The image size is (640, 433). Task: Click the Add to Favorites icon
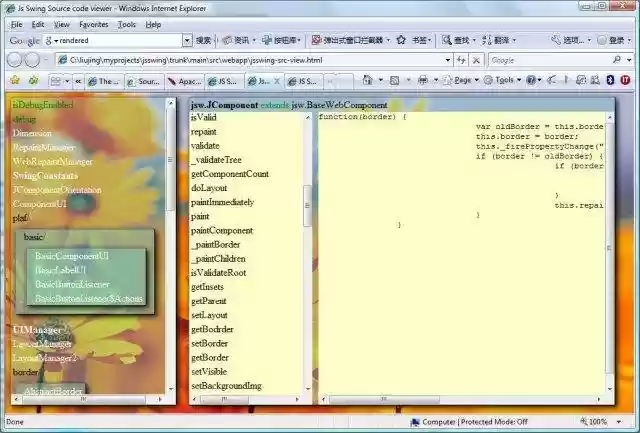[33, 80]
